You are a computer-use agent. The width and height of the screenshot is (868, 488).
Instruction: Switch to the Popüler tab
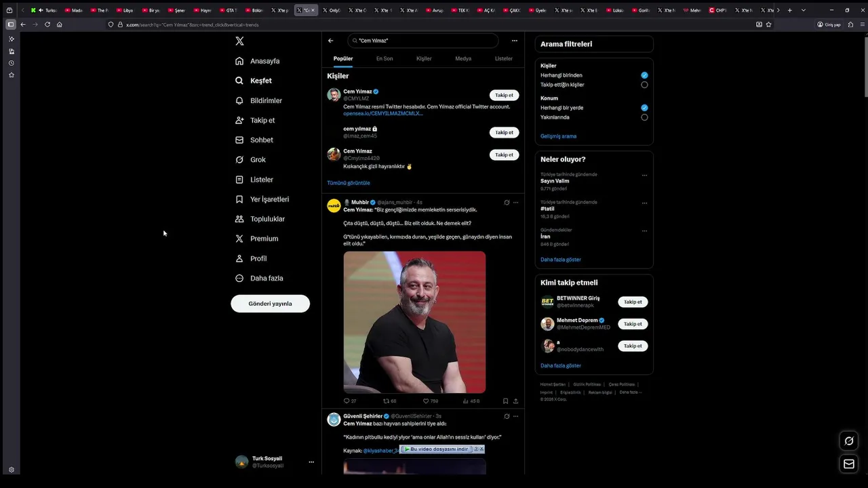point(343,58)
